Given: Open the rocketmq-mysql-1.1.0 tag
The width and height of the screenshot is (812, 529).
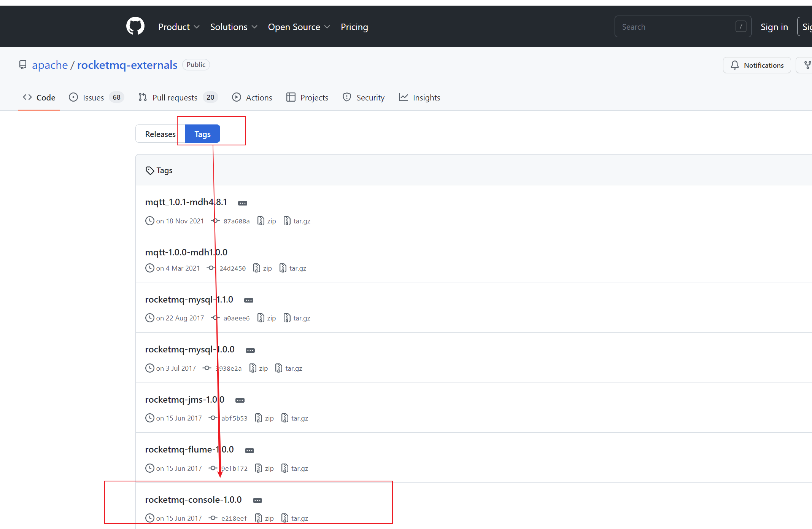Looking at the screenshot, I should click(x=189, y=300).
